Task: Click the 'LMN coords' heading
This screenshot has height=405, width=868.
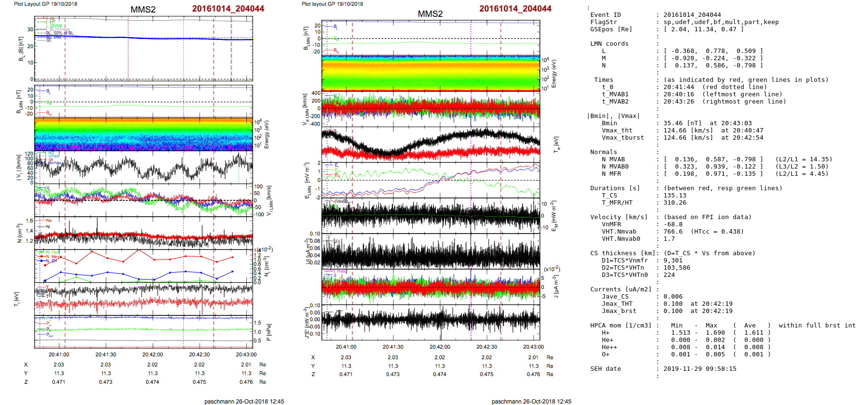Action: click(609, 44)
